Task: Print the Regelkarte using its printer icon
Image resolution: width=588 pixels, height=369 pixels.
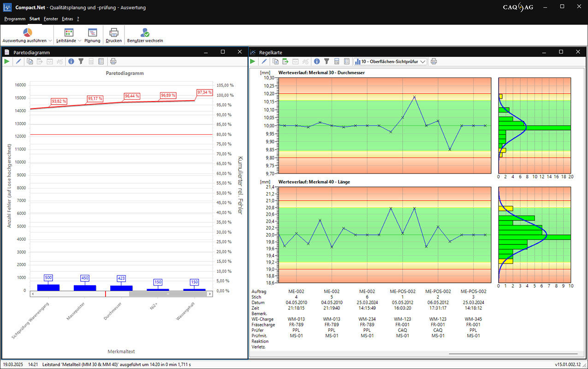Action: pyautogui.click(x=434, y=61)
